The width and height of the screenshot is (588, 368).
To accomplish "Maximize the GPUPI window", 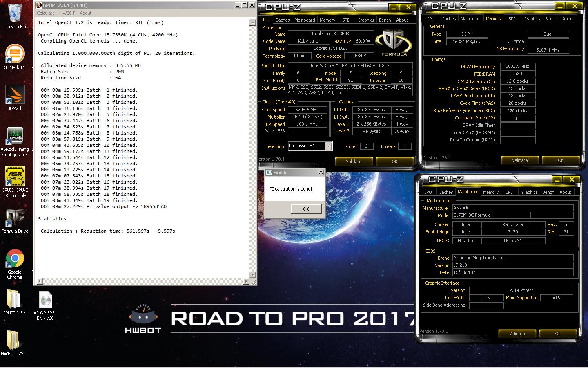I will click(245, 5).
